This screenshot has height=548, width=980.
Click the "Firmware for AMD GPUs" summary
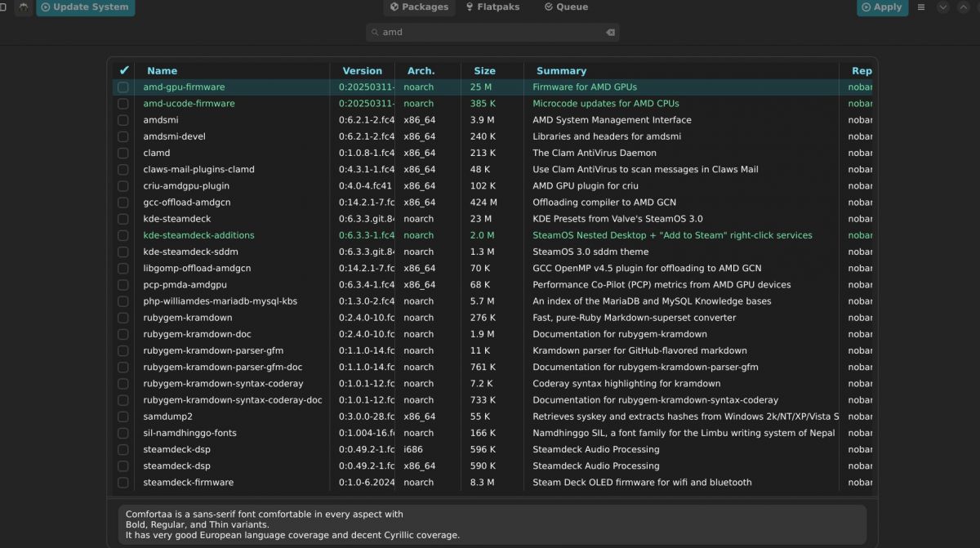point(585,87)
